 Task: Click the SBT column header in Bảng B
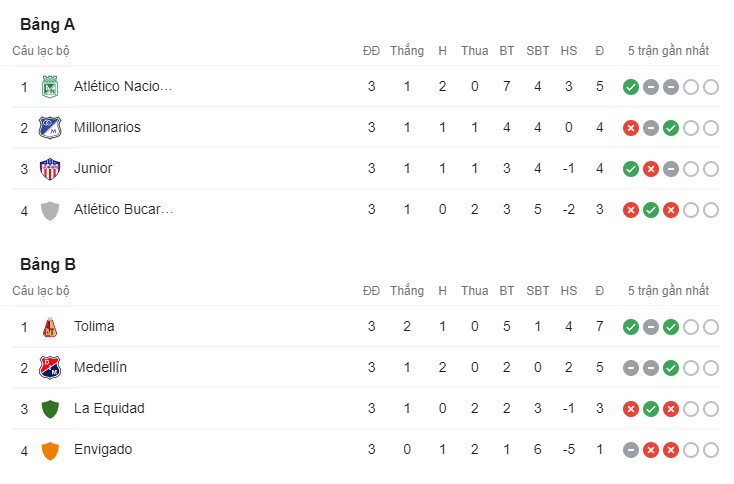[538, 291]
